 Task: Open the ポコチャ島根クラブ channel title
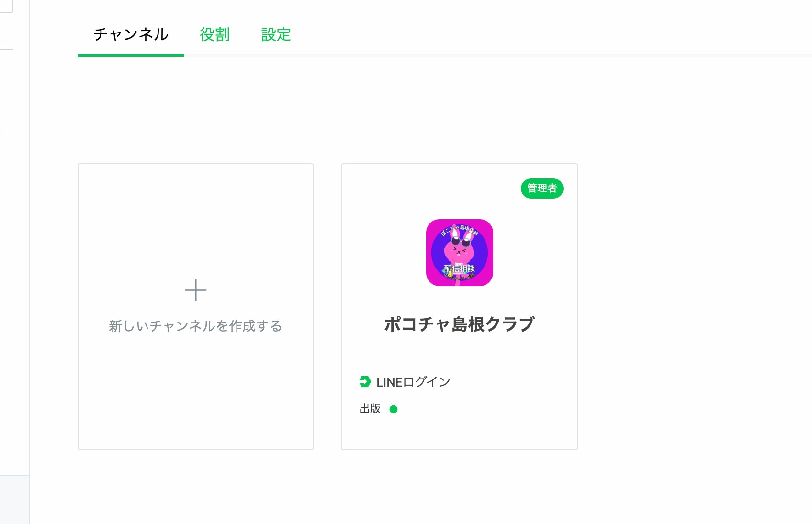click(460, 324)
